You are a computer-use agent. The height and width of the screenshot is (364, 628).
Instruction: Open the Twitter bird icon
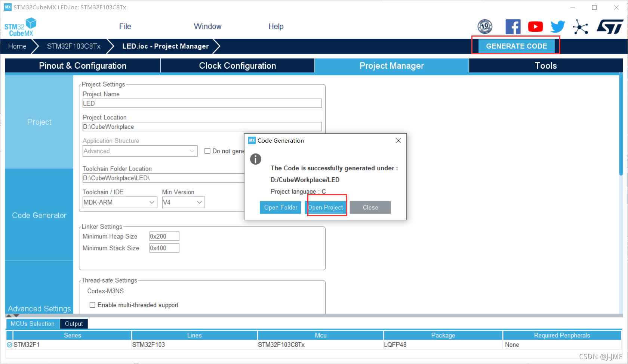pyautogui.click(x=558, y=27)
